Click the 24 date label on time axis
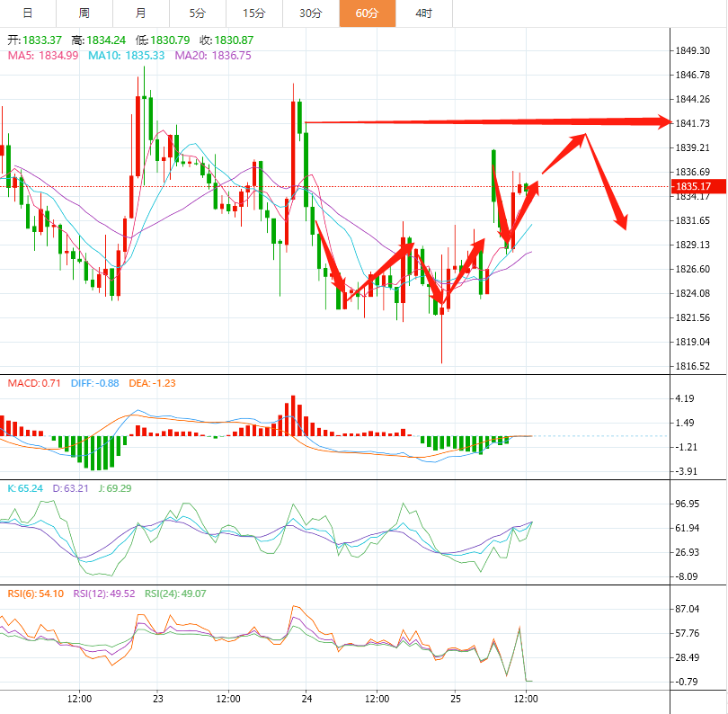The width and height of the screenshot is (728, 714). 306,699
